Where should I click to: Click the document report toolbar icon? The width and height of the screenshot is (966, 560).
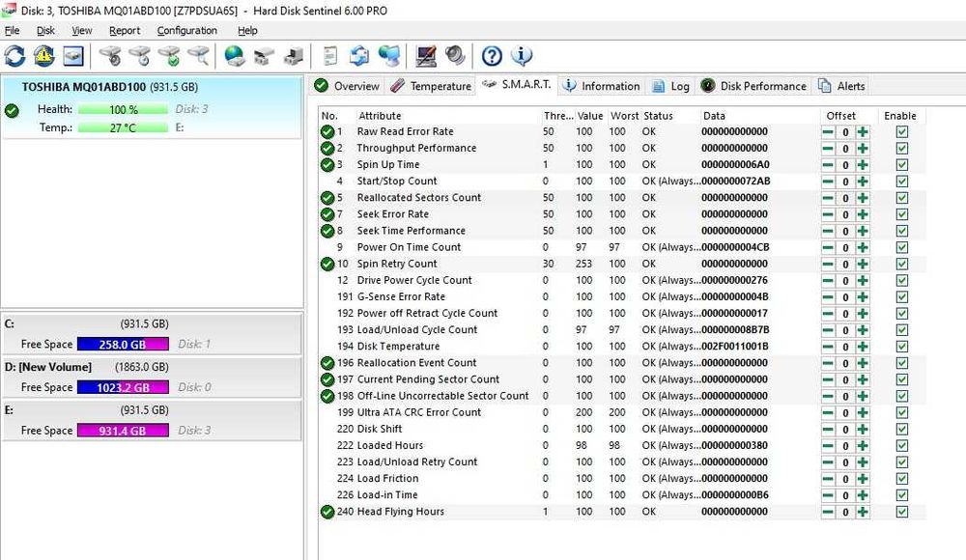coord(330,55)
